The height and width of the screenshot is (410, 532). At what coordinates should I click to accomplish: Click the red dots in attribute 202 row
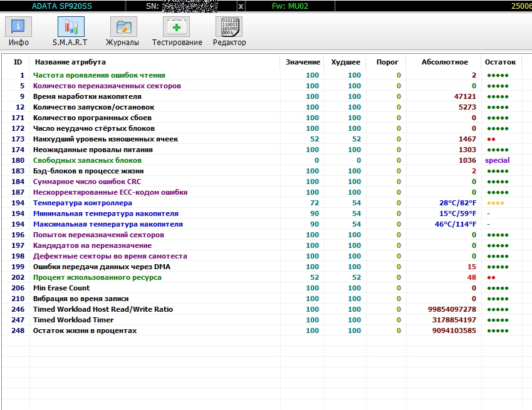[x=491, y=277]
